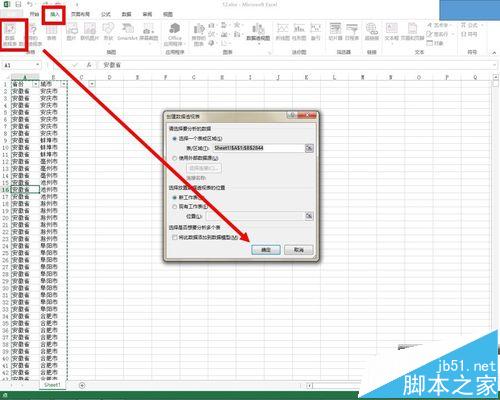
Task: Open the Charts group dialog launcher
Action: 269,52
